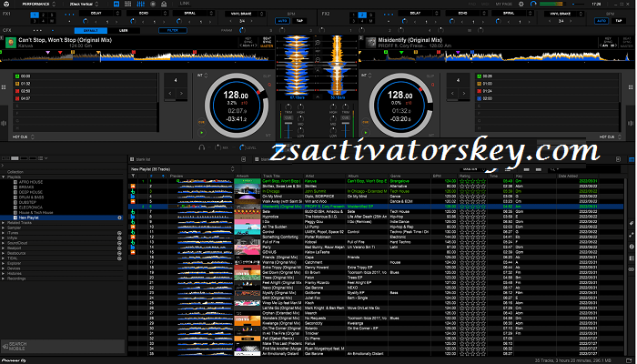Select the CFX USER tab
637x364 pixels.
124,30
